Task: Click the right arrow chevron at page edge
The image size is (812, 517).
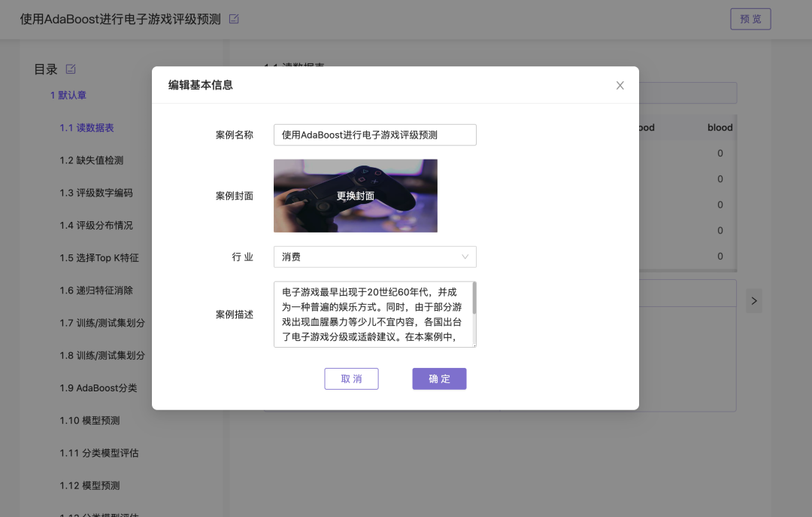Action: (x=754, y=301)
